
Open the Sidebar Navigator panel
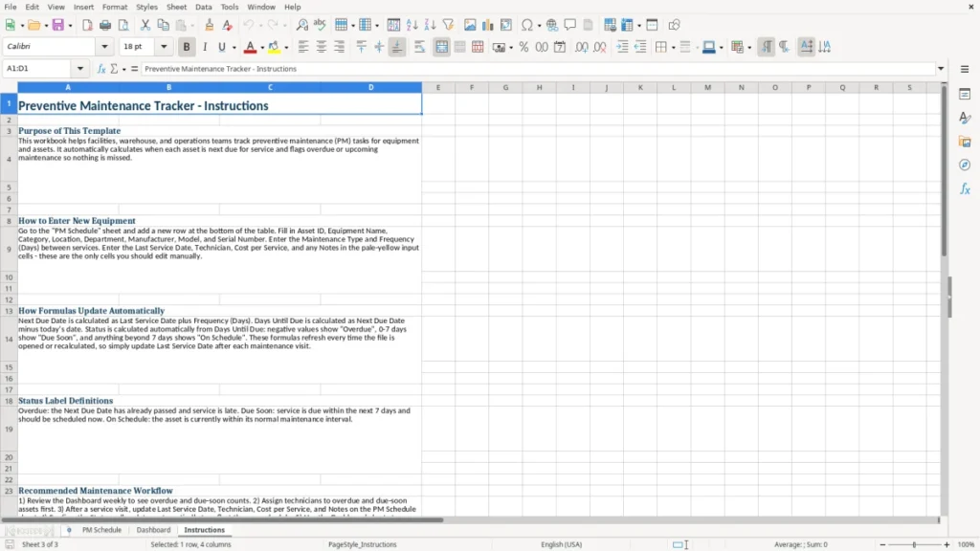point(965,165)
